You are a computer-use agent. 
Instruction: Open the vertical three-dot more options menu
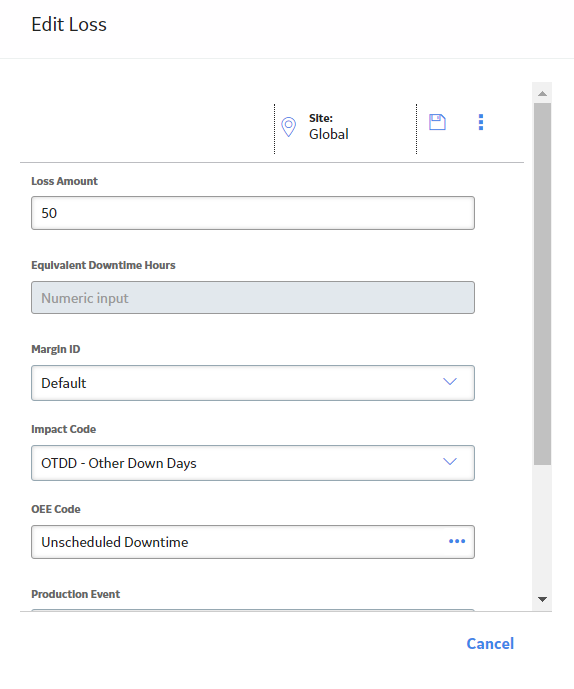click(x=480, y=122)
